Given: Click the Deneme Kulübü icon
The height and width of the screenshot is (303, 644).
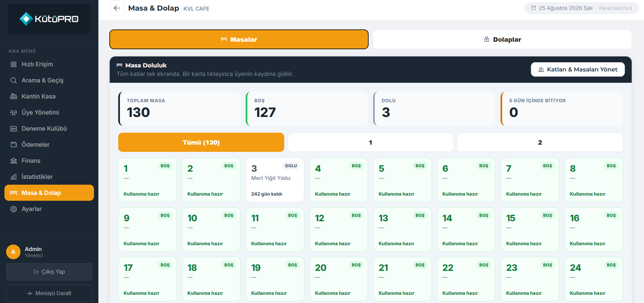Looking at the screenshot, I should pyautogui.click(x=14, y=129).
